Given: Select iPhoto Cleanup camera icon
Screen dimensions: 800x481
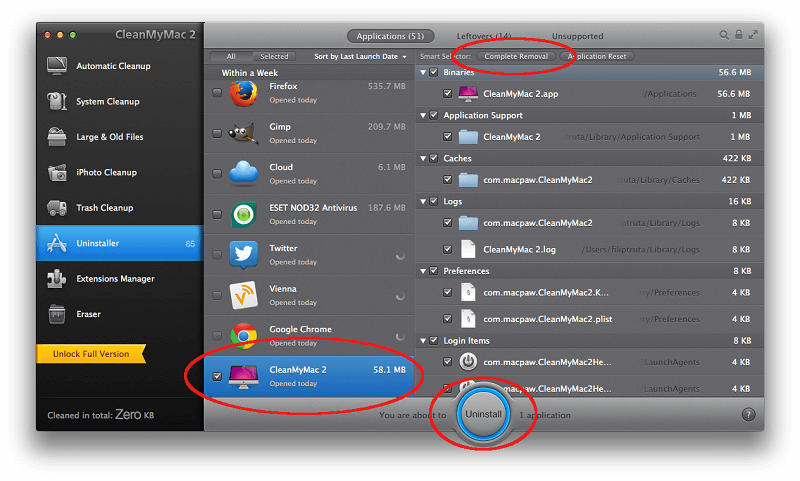Looking at the screenshot, I should (57, 172).
